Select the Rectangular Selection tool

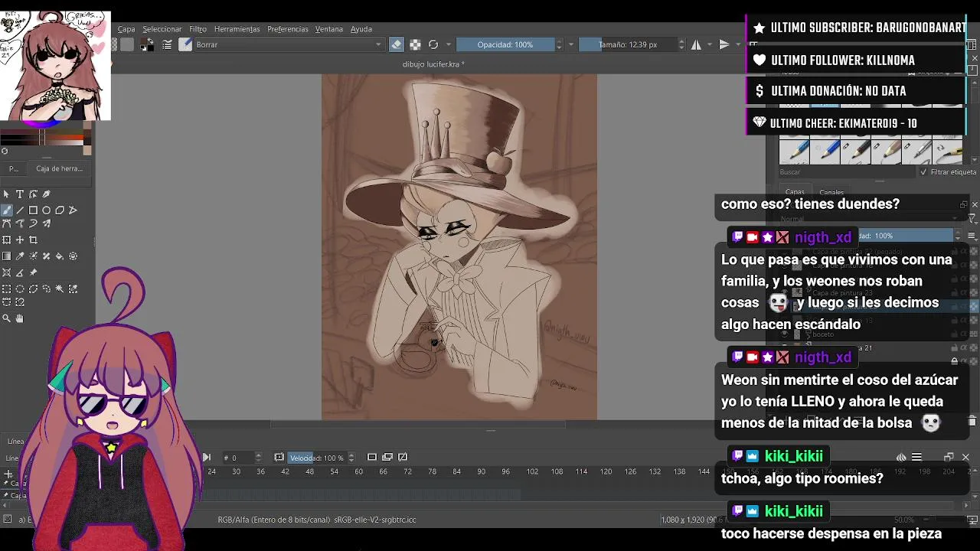(6, 289)
